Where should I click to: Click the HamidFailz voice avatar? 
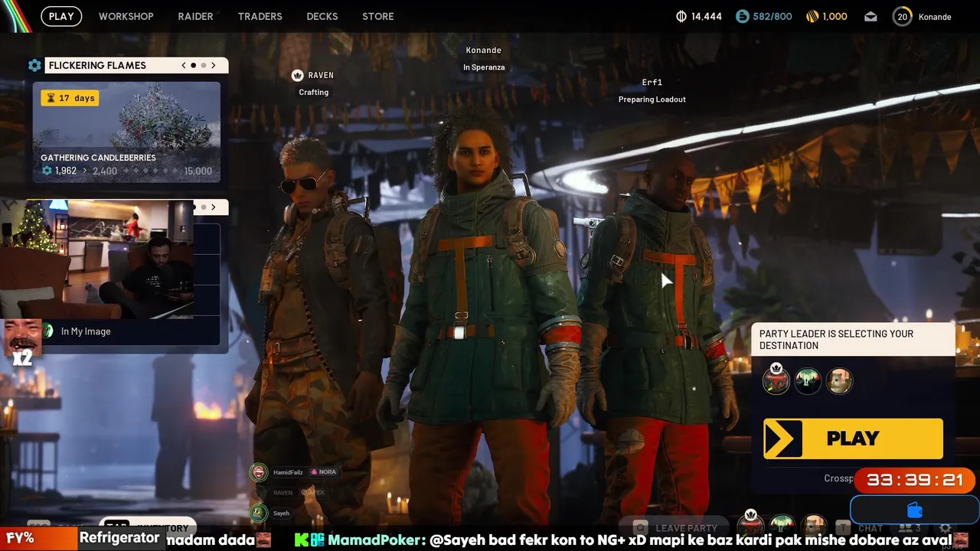(x=259, y=472)
